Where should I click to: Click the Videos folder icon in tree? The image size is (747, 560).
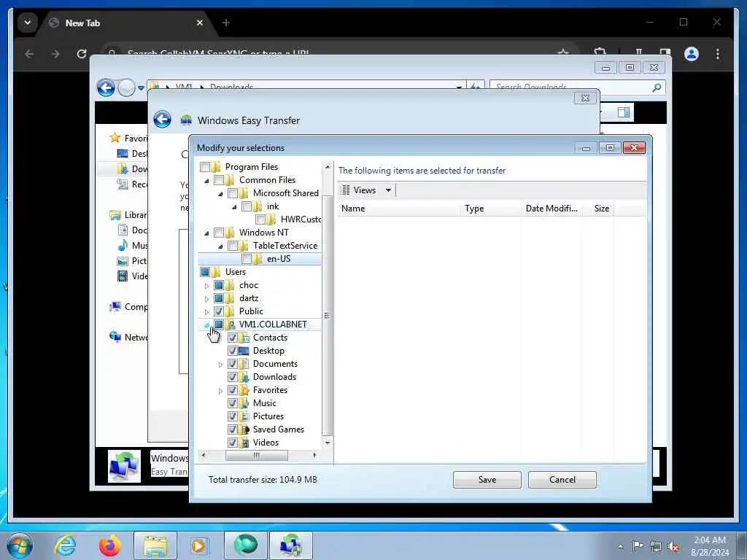244,443
